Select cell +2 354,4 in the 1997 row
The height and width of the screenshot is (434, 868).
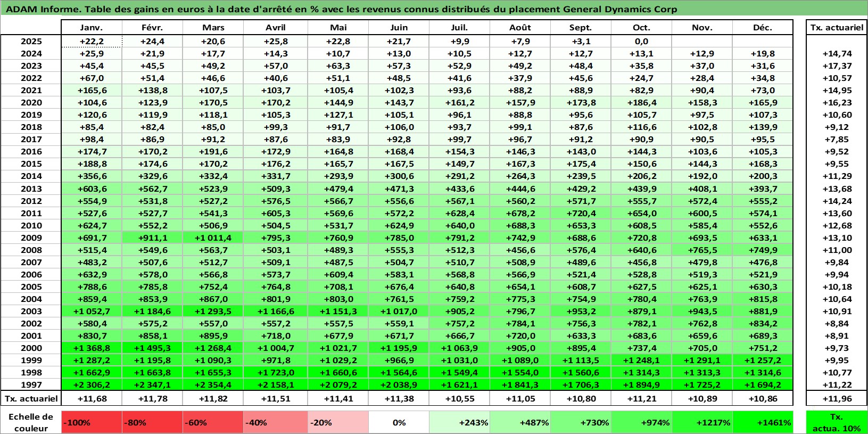pos(213,384)
